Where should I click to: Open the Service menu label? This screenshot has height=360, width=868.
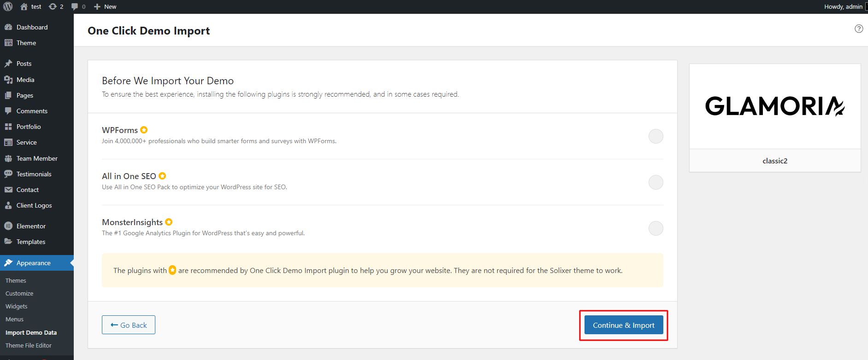[27, 142]
